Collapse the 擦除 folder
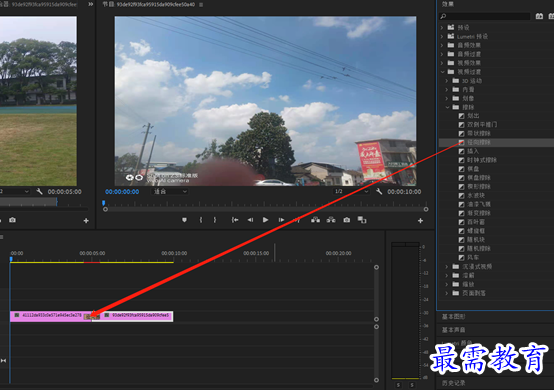This screenshot has width=554, height=390. (x=447, y=107)
